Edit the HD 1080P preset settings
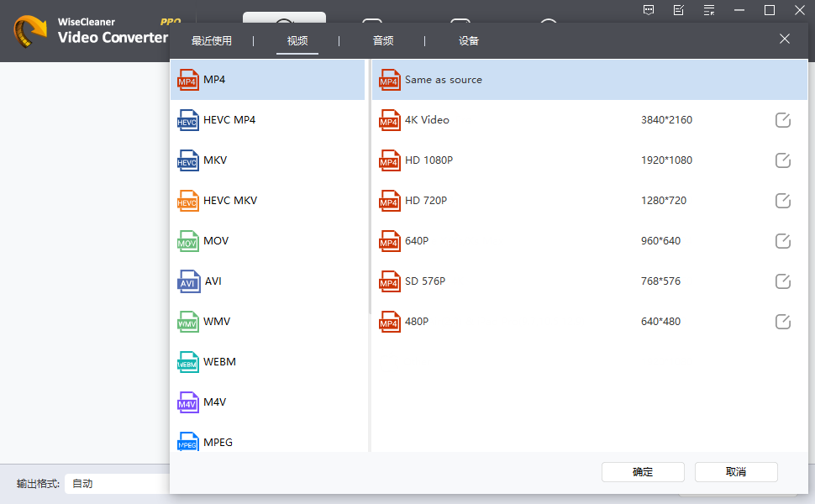815x504 pixels. [x=783, y=160]
